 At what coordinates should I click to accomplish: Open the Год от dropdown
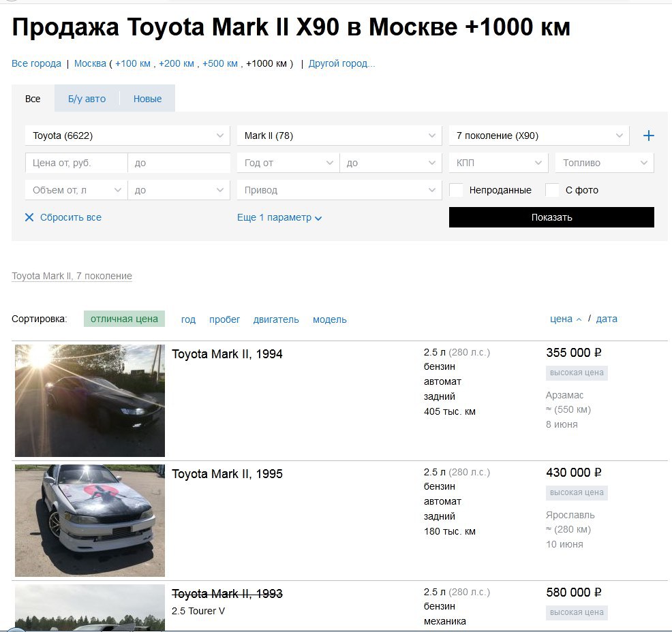[288, 163]
